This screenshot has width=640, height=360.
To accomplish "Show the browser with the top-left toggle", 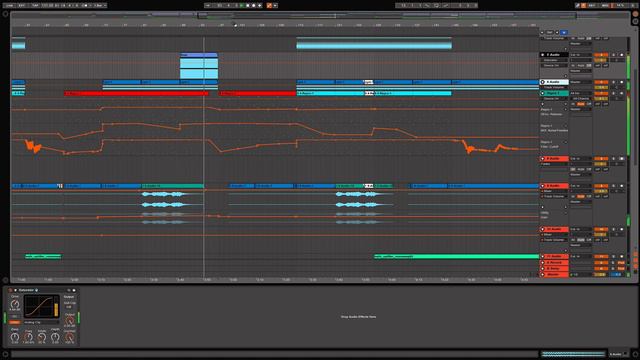I will click(5, 13).
